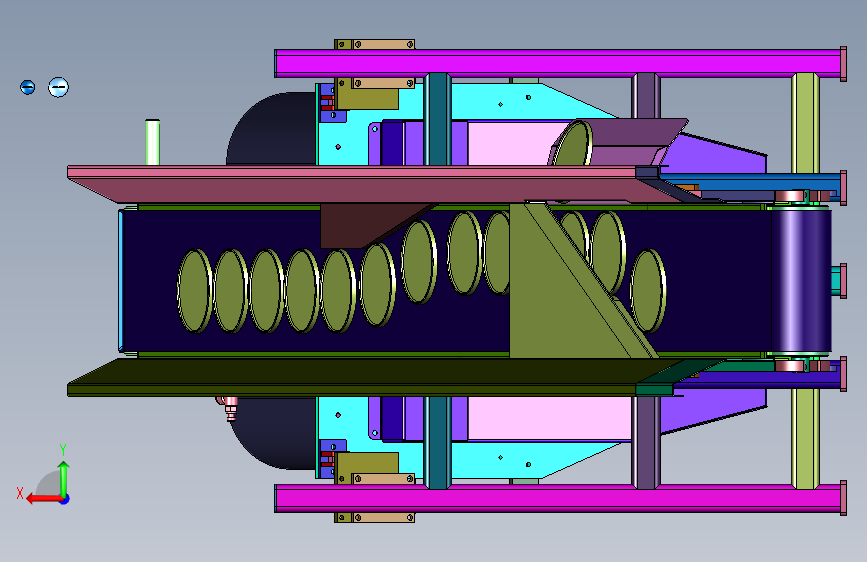Viewport: 867px width, 562px height.
Task: Select the rightmost olive disc on belt
Action: [x=648, y=291]
